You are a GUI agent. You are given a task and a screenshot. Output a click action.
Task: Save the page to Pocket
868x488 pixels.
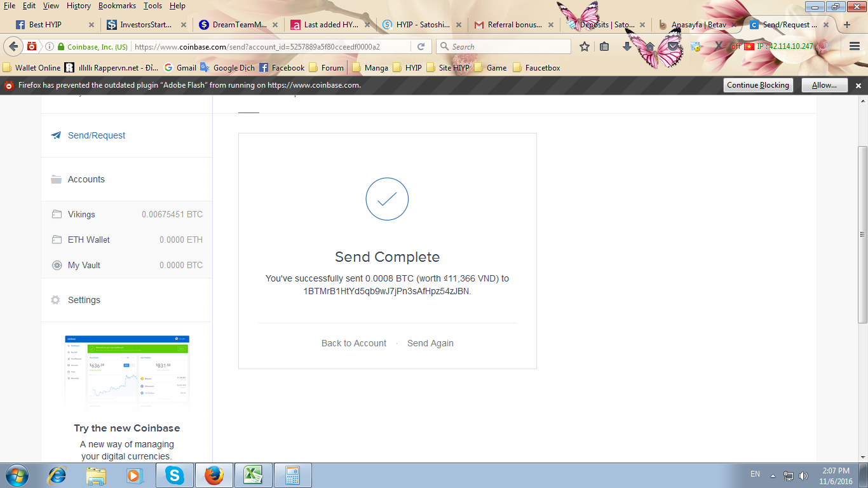tap(673, 46)
